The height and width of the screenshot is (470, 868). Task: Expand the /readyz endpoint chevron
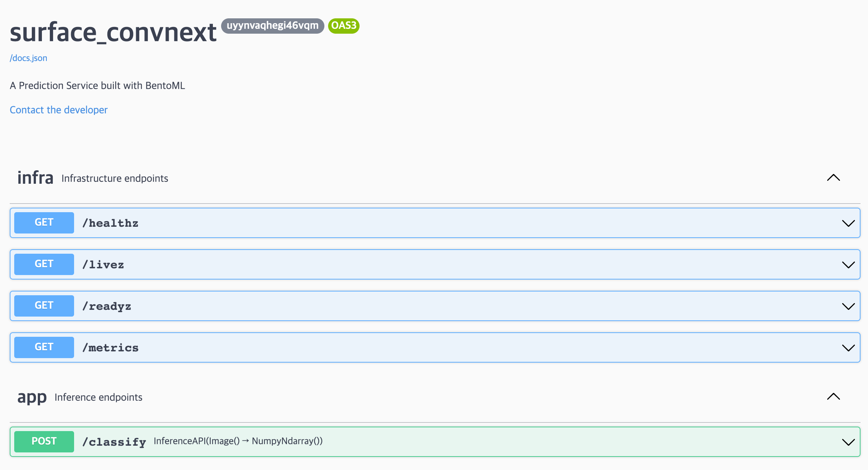[x=848, y=306]
